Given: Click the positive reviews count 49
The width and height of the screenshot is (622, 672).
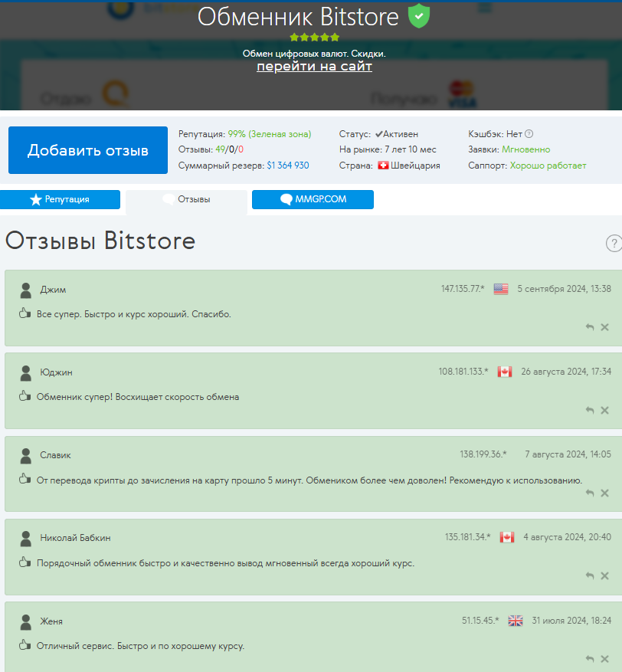Looking at the screenshot, I should point(220,149).
